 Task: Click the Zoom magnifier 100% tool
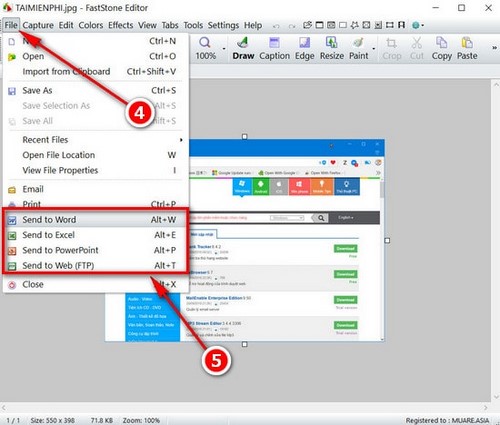tap(205, 48)
